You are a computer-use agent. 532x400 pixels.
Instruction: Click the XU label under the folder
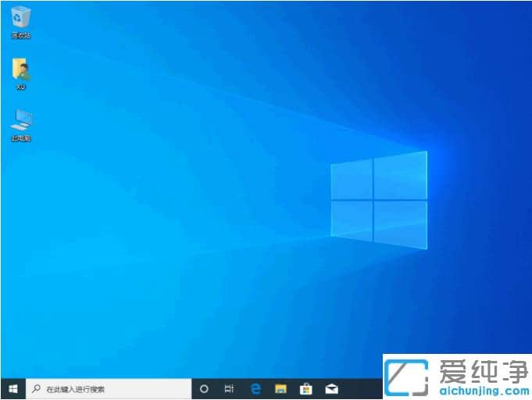[21, 87]
